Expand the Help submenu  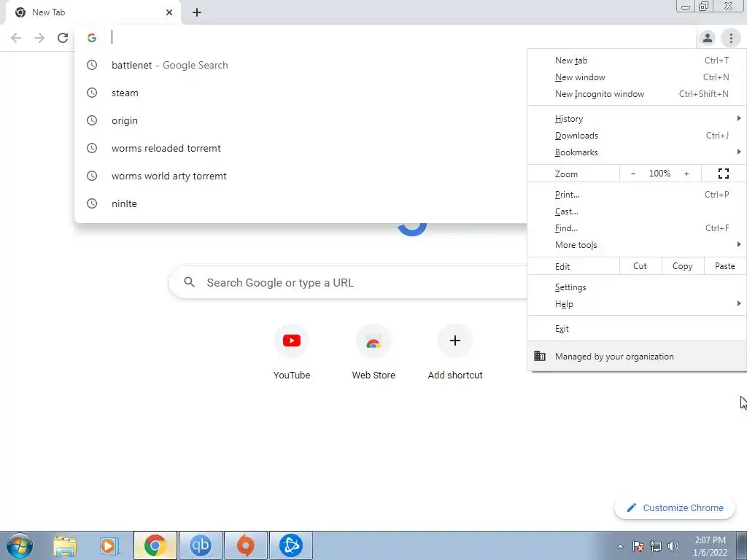coord(636,304)
